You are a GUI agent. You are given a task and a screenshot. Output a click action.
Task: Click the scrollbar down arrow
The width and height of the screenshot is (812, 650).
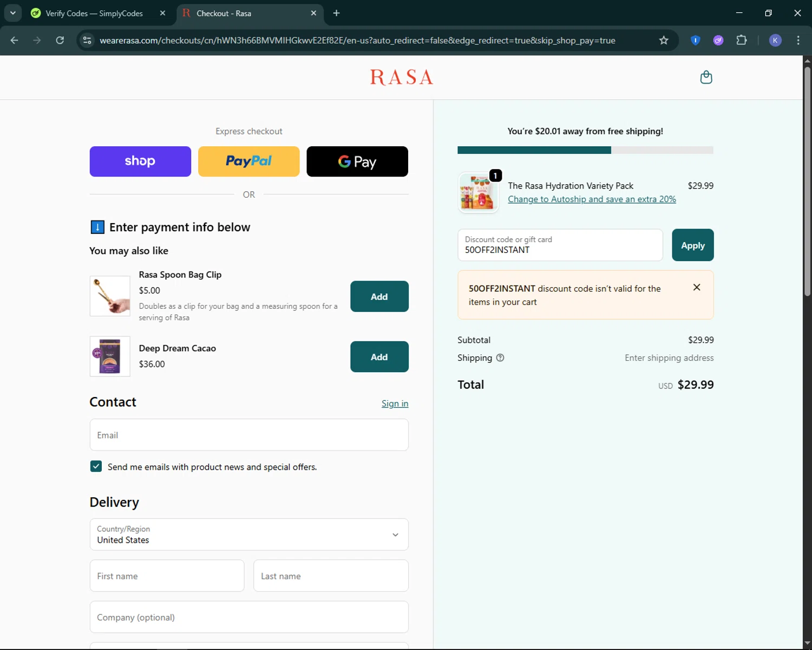pos(807,643)
